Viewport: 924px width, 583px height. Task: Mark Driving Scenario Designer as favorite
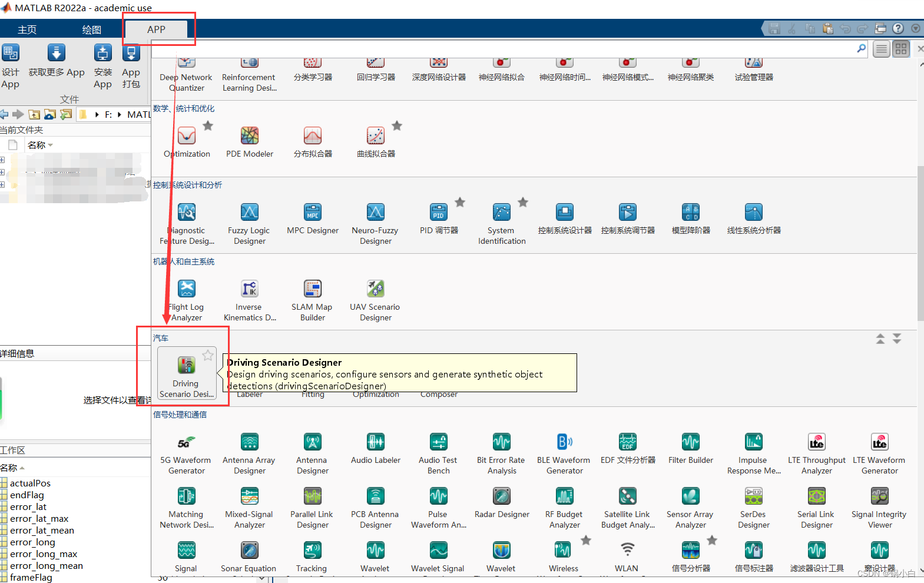coord(208,355)
